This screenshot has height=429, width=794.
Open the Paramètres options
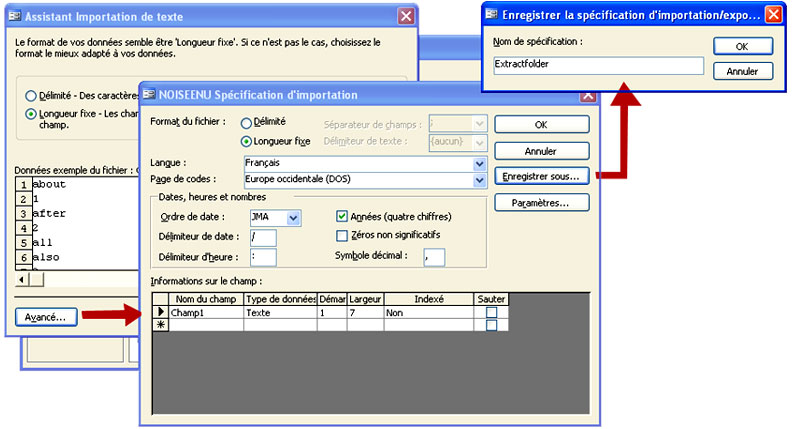coord(541,202)
